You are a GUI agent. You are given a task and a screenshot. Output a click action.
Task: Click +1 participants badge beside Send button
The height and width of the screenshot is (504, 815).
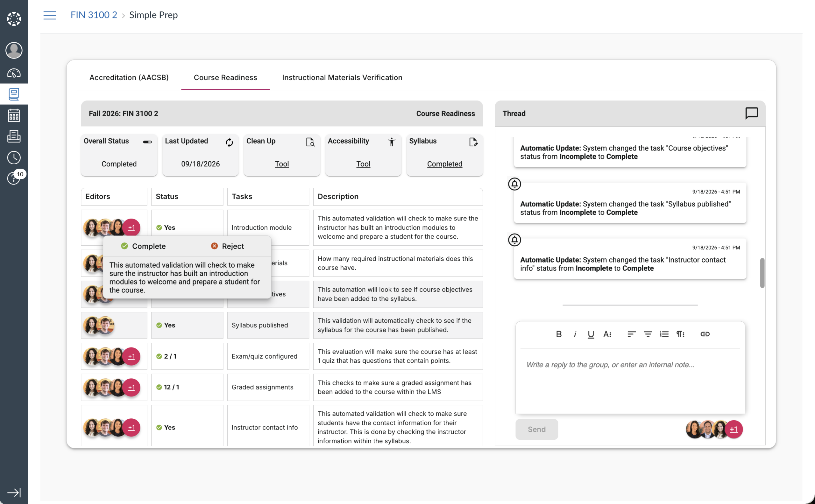tap(733, 429)
